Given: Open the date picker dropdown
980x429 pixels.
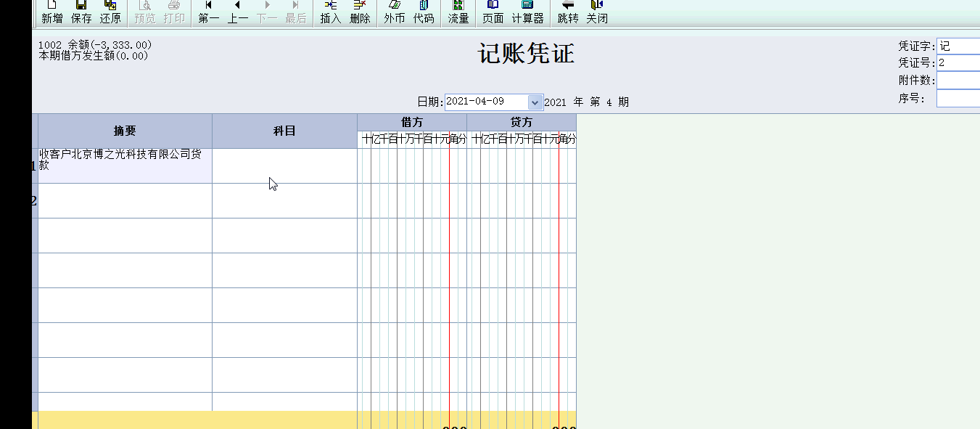Looking at the screenshot, I should coord(535,102).
